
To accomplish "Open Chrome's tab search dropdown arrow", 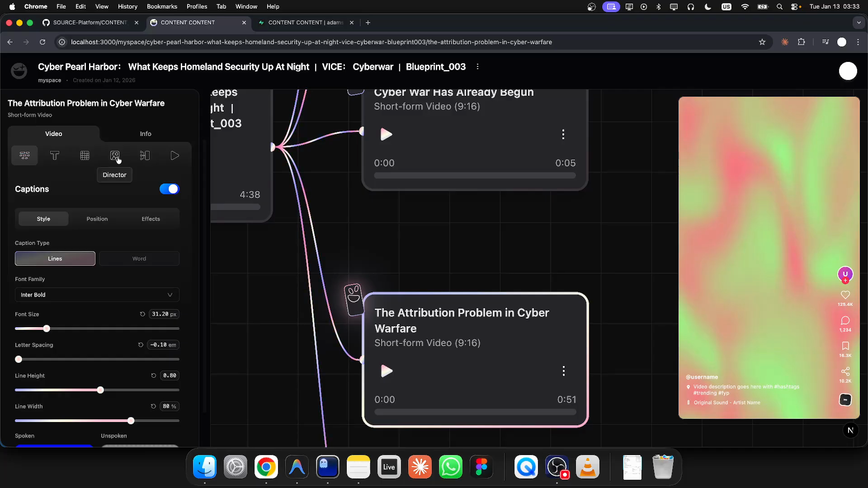I will (x=859, y=23).
